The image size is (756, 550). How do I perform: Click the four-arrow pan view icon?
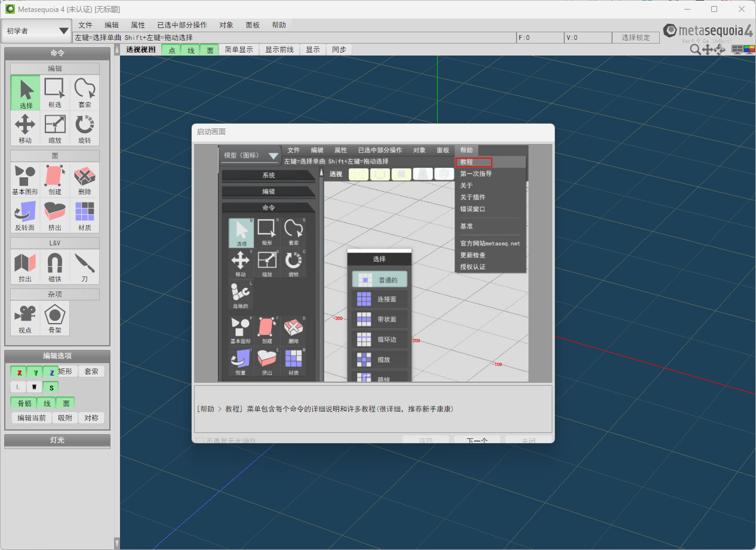[x=708, y=50]
